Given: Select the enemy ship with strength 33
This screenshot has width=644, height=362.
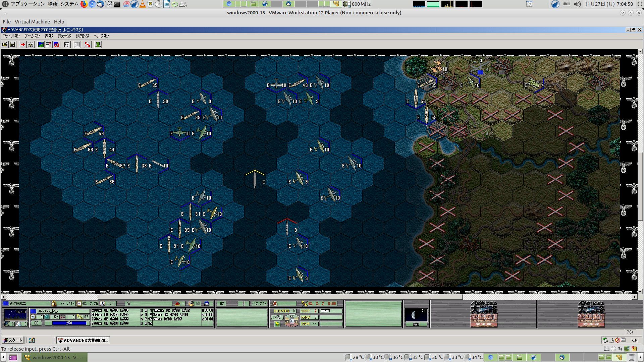Looking at the screenshot, I should (x=137, y=164).
